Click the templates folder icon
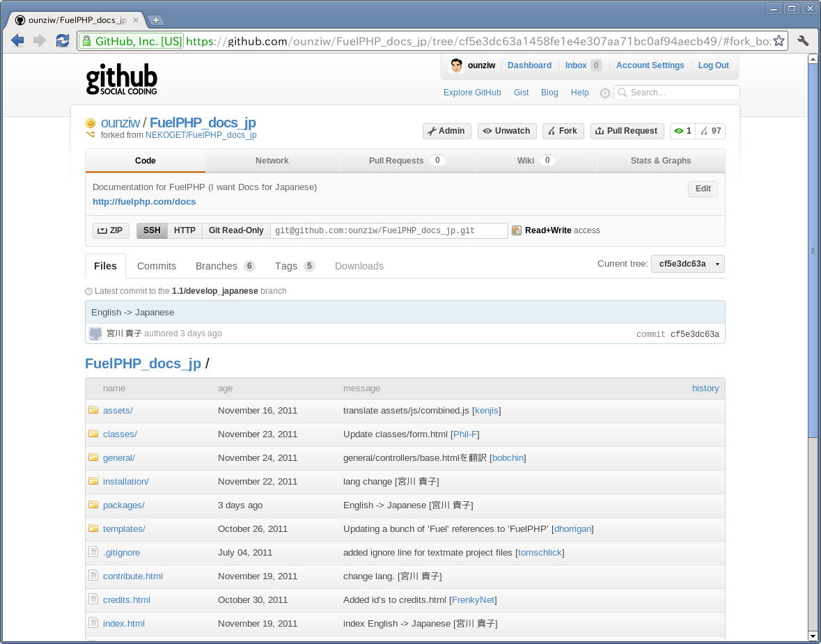821x644 pixels. tap(93, 528)
